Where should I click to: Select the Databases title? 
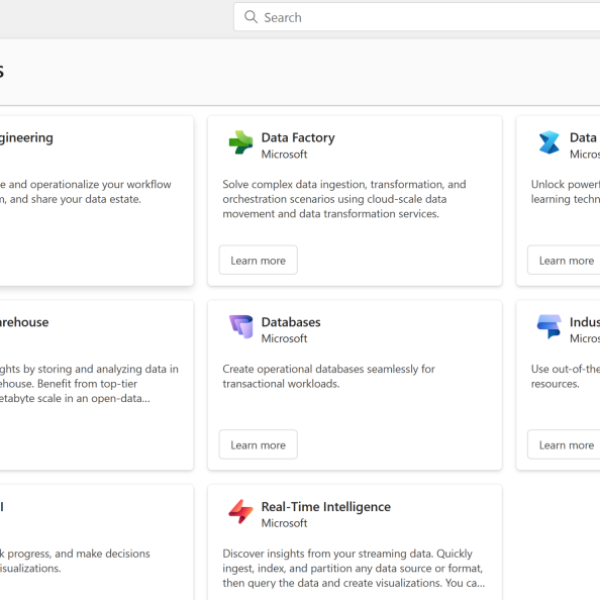click(291, 322)
